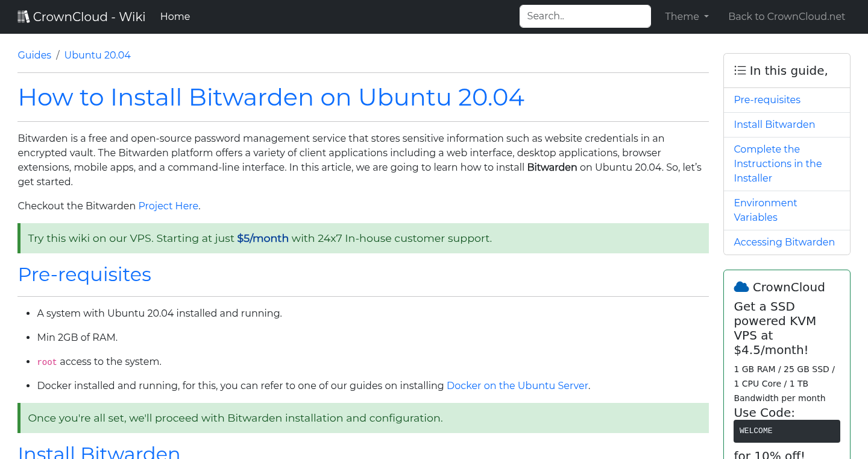
Task: Click the list icon beside 'In this guide'
Action: click(740, 70)
